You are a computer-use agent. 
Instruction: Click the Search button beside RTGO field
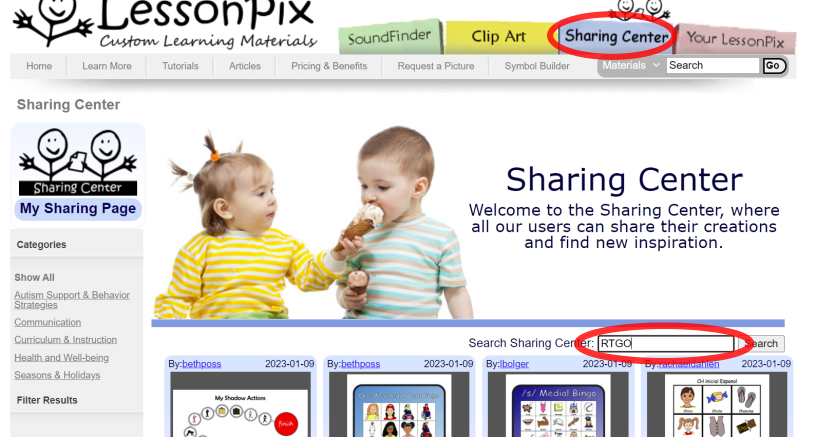(761, 343)
